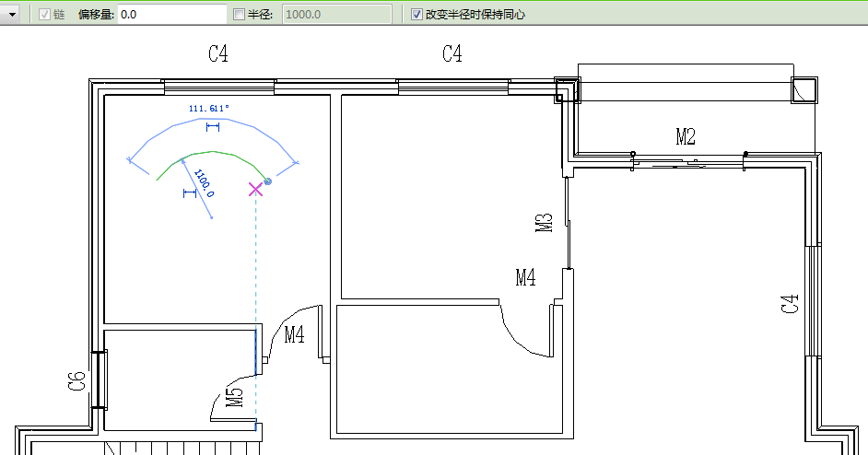Click the blue endpoint dot on the arc
Viewport: 868px width, 455px height.
click(268, 181)
